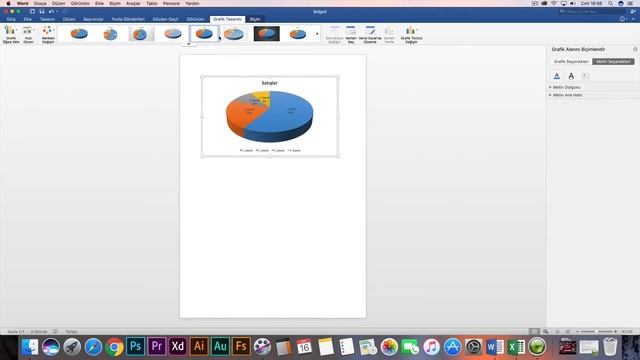Screen dimensions: 640x360
Task: Switch to the Giriş ribbon tab
Action: (x=11, y=19)
